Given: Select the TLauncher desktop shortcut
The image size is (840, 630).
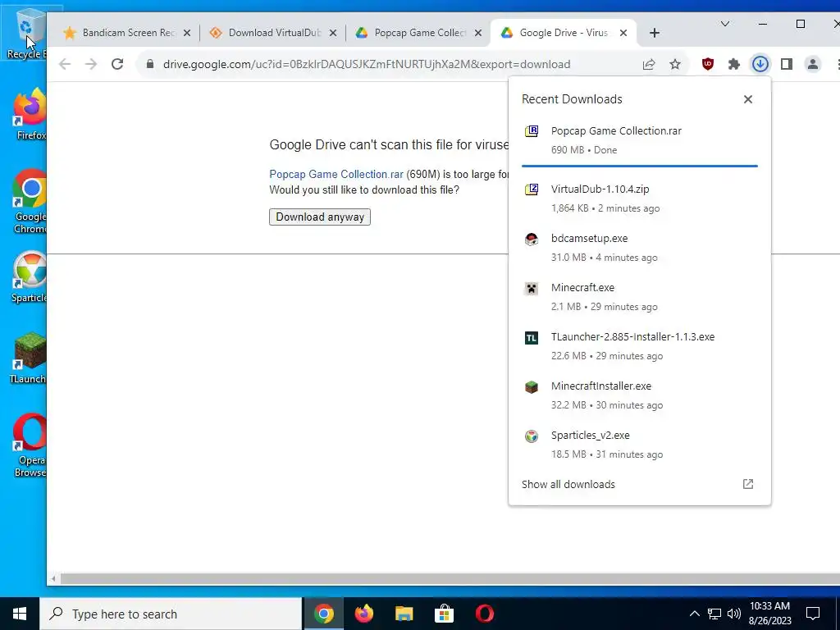Looking at the screenshot, I should coord(28,358).
